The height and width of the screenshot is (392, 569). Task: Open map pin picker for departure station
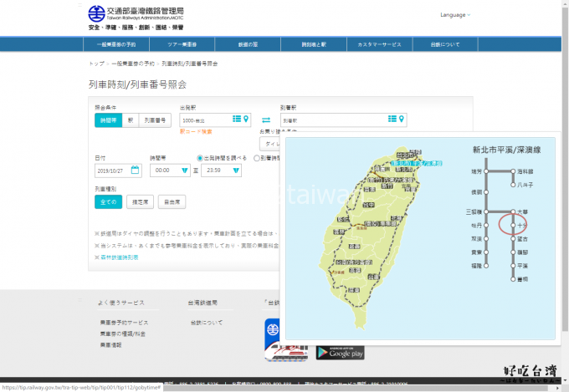coord(246,120)
